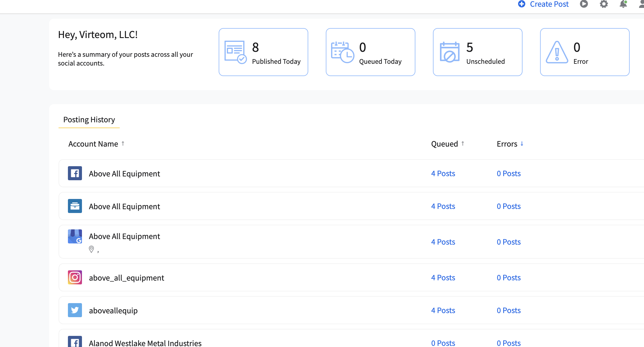Click the briefcase icon for Above All Equipment
The height and width of the screenshot is (347, 644).
[x=75, y=206]
